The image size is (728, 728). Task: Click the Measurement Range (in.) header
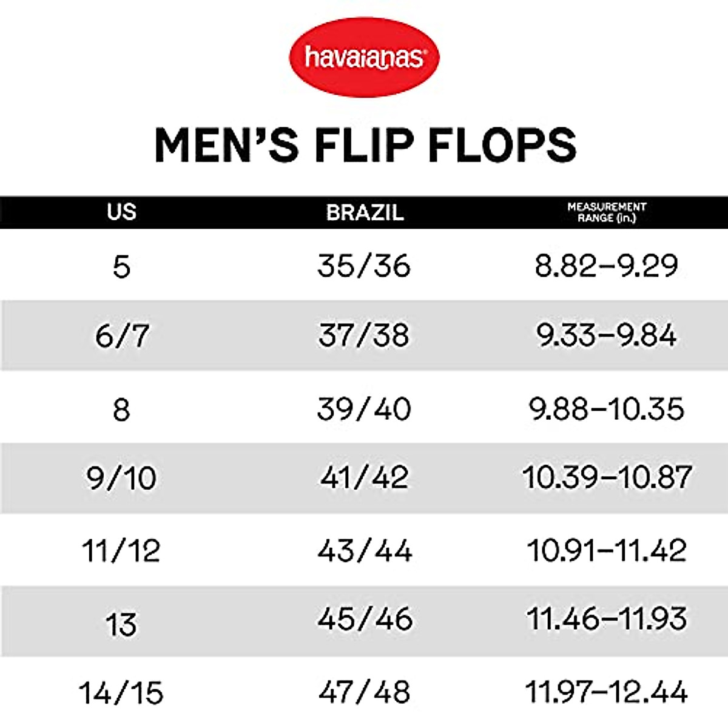607,212
